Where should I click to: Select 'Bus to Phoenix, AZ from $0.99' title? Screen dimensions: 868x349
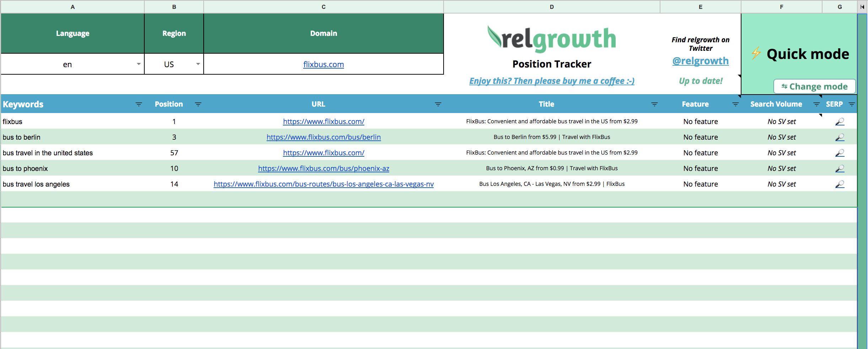click(x=552, y=168)
